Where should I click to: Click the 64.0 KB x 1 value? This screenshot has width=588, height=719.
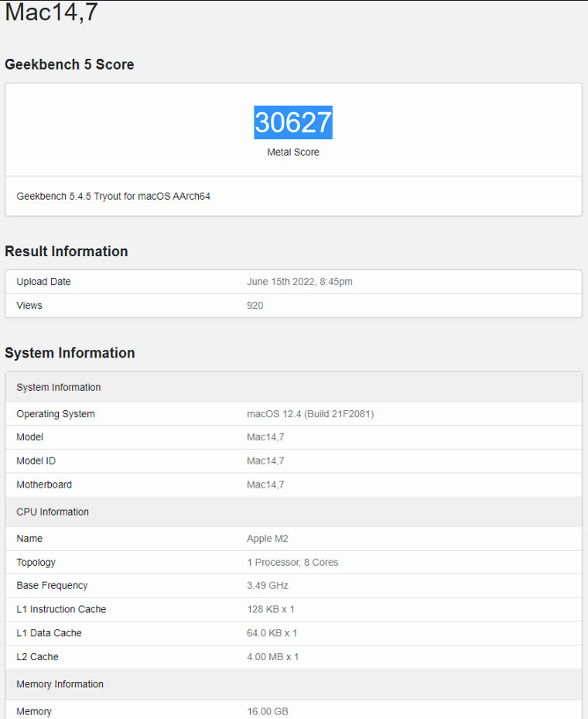click(272, 633)
